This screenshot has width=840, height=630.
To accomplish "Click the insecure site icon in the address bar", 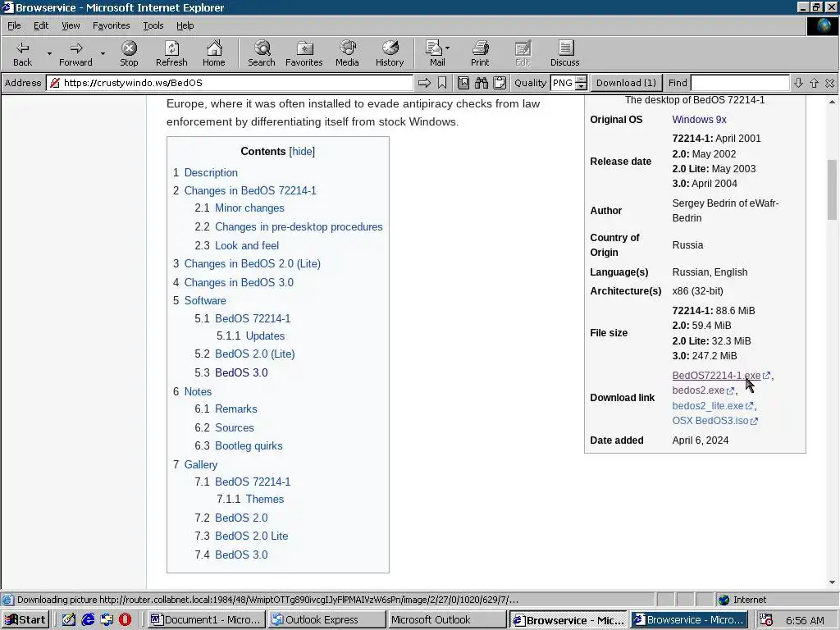I will coord(55,83).
